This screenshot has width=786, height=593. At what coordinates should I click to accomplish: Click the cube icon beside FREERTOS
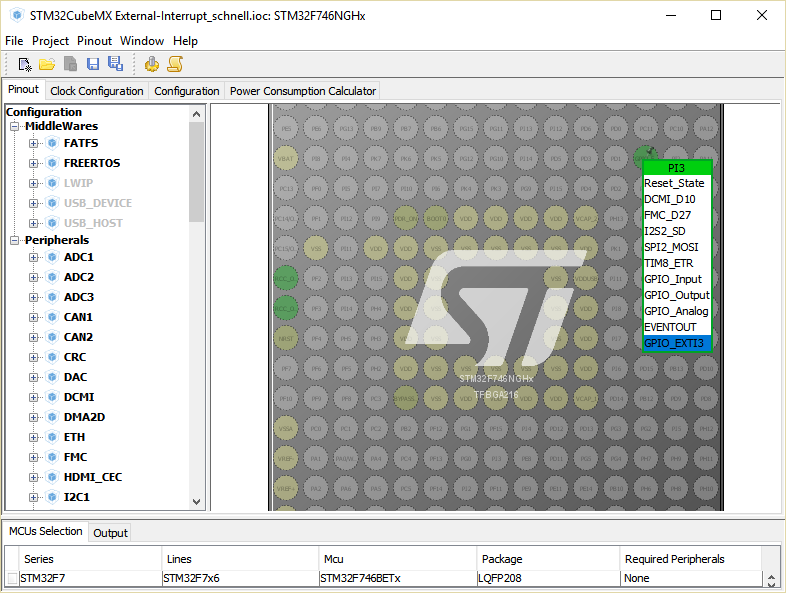pos(52,163)
